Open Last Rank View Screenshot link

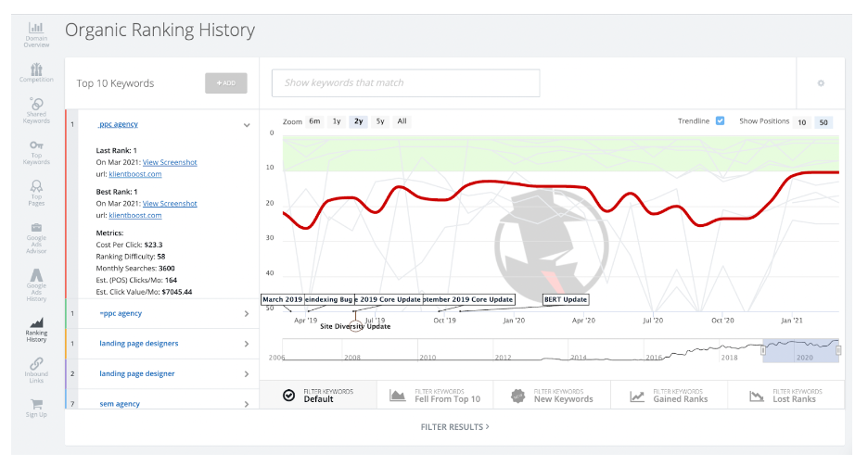click(x=170, y=162)
